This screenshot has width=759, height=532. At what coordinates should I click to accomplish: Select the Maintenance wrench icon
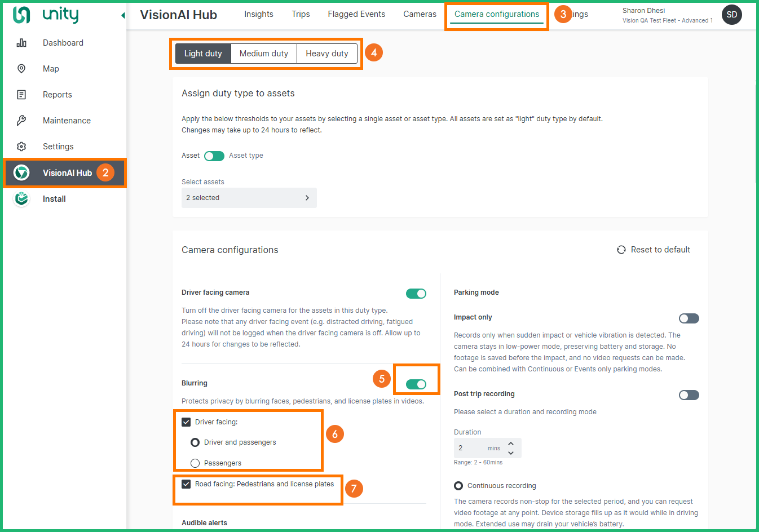[x=21, y=121]
